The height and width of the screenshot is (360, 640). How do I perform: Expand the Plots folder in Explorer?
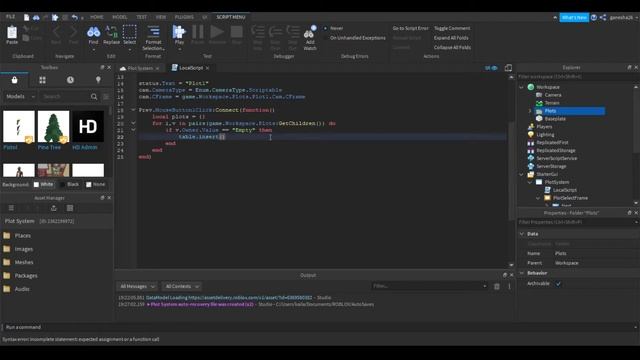tap(530, 111)
